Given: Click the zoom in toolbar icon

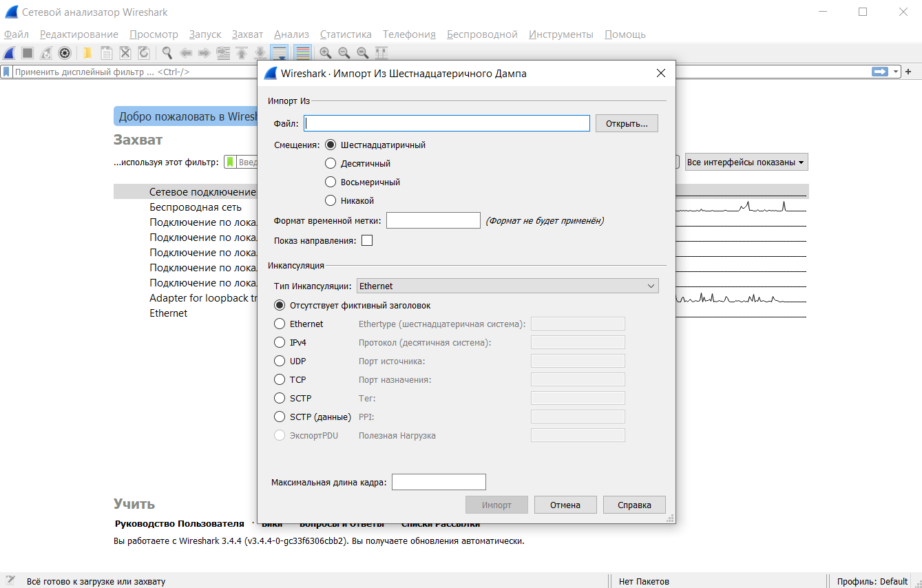Looking at the screenshot, I should (326, 53).
